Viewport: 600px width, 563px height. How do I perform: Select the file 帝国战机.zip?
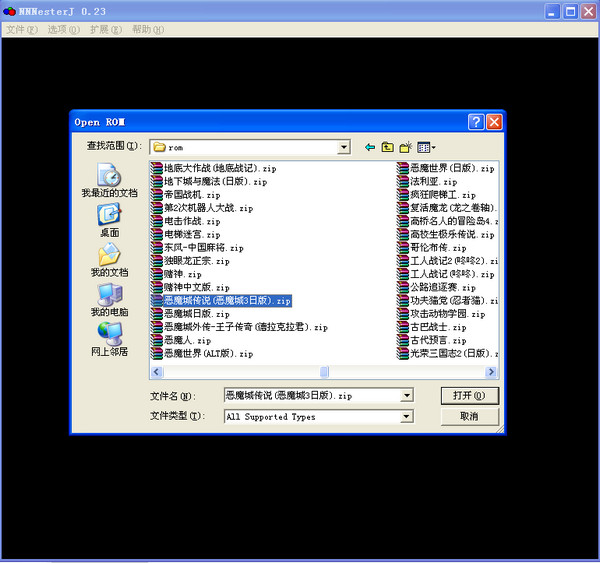click(x=192, y=195)
